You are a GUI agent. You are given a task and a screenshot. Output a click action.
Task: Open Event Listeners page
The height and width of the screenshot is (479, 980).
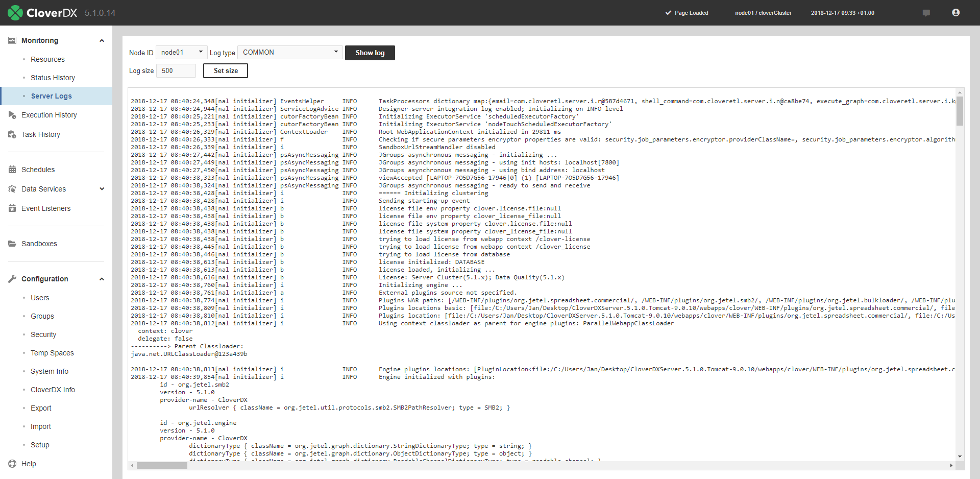46,208
